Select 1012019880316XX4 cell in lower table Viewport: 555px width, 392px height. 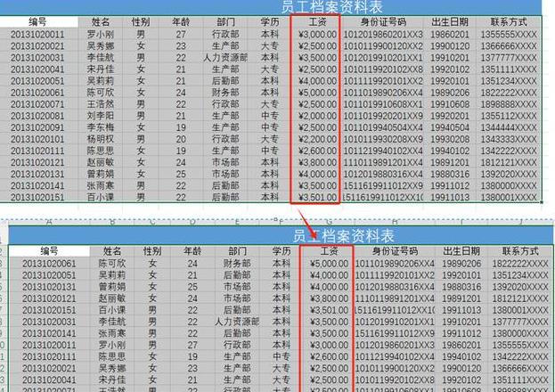click(x=395, y=287)
